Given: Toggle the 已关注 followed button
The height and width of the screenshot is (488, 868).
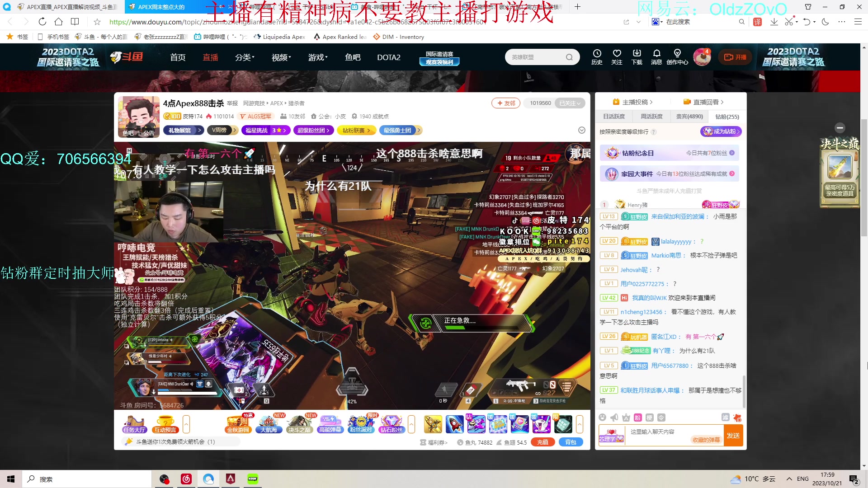Looking at the screenshot, I should 570,103.
